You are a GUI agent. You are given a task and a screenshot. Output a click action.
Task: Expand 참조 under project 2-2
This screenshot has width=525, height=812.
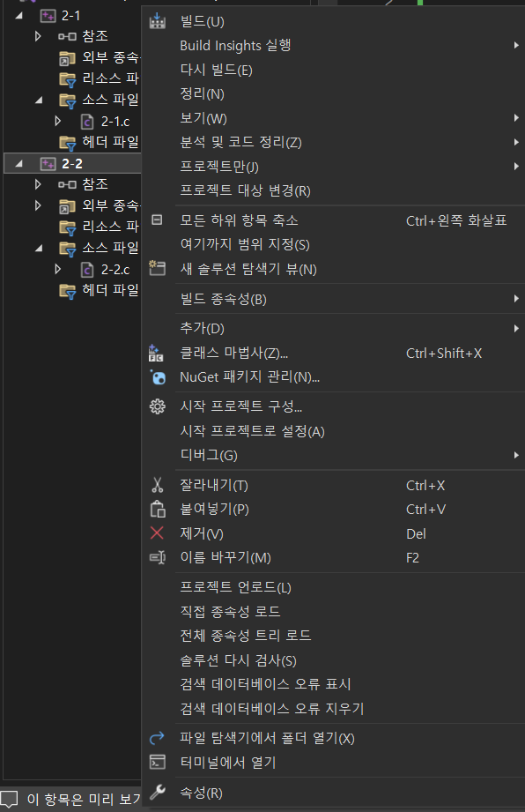(x=38, y=184)
